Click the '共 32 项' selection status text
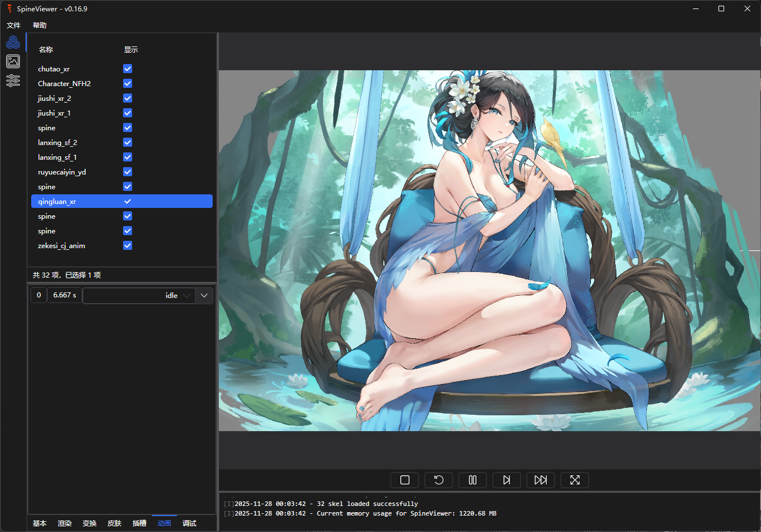The height and width of the screenshot is (532, 761). coord(67,275)
